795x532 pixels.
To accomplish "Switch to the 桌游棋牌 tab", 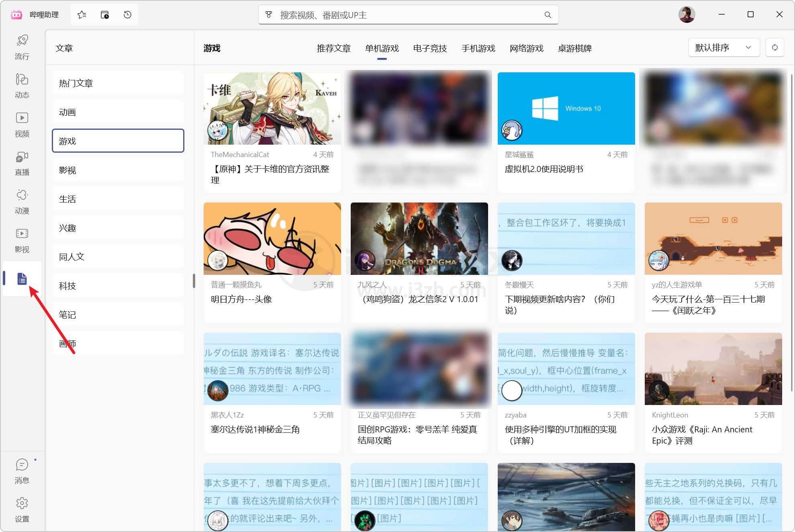I will click(574, 48).
